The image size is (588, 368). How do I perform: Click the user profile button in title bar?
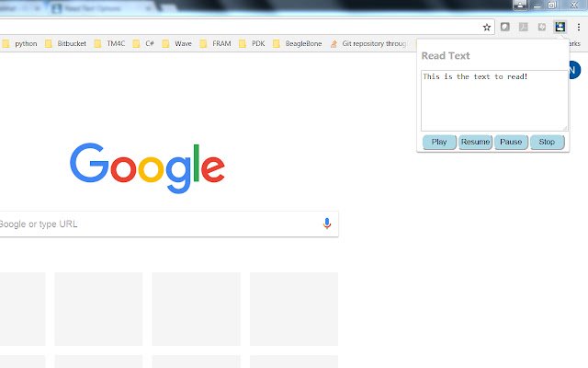click(x=520, y=6)
